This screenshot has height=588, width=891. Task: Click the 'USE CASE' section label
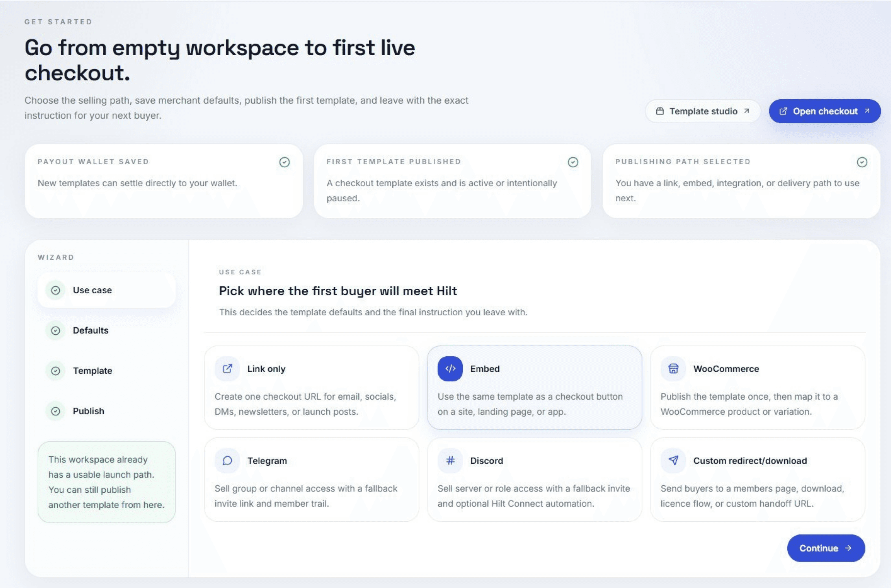(240, 272)
